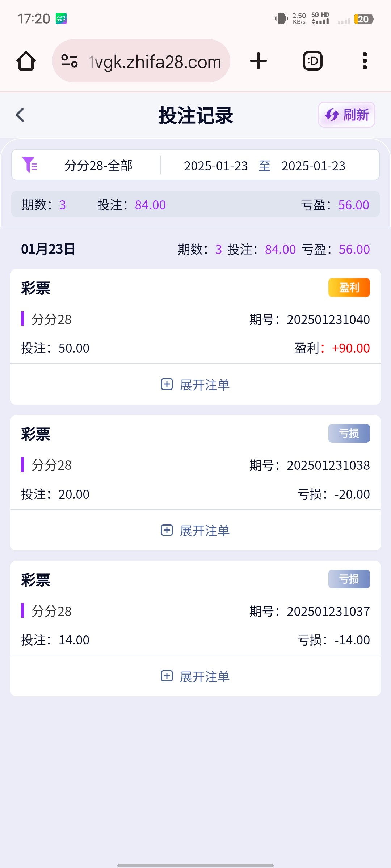391x868 pixels.
Task: Open the browser three-dot menu
Action: [x=365, y=61]
